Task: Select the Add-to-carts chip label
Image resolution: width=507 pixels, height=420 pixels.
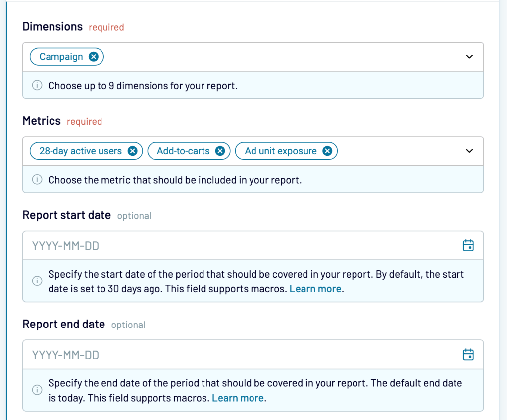Action: coord(183,151)
